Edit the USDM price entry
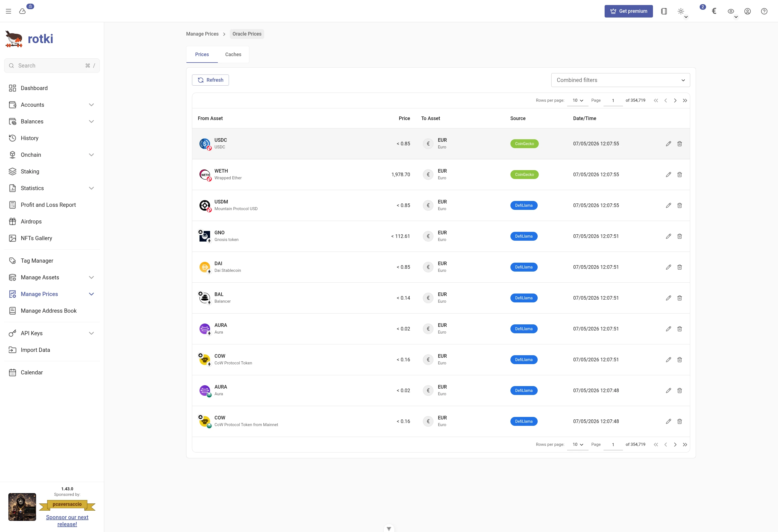Image resolution: width=778 pixels, height=532 pixels. pos(669,205)
